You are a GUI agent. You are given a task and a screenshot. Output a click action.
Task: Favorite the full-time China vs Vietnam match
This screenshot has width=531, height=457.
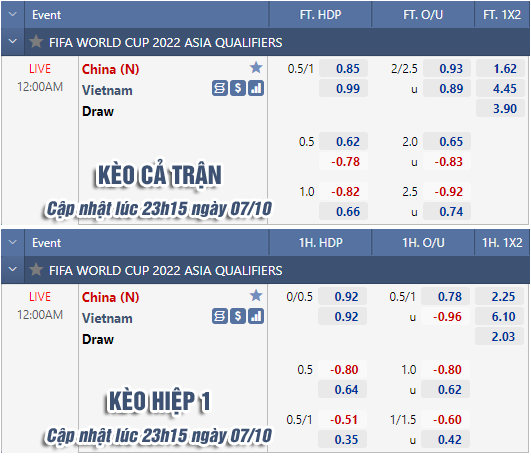pyautogui.click(x=256, y=68)
